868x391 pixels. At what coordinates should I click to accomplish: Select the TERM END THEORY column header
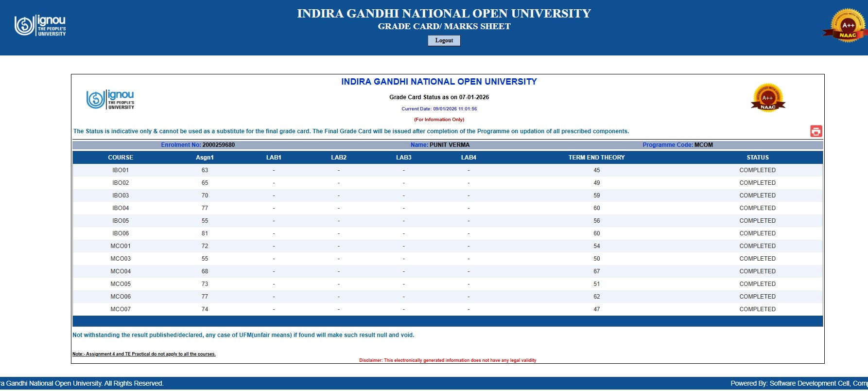point(597,158)
